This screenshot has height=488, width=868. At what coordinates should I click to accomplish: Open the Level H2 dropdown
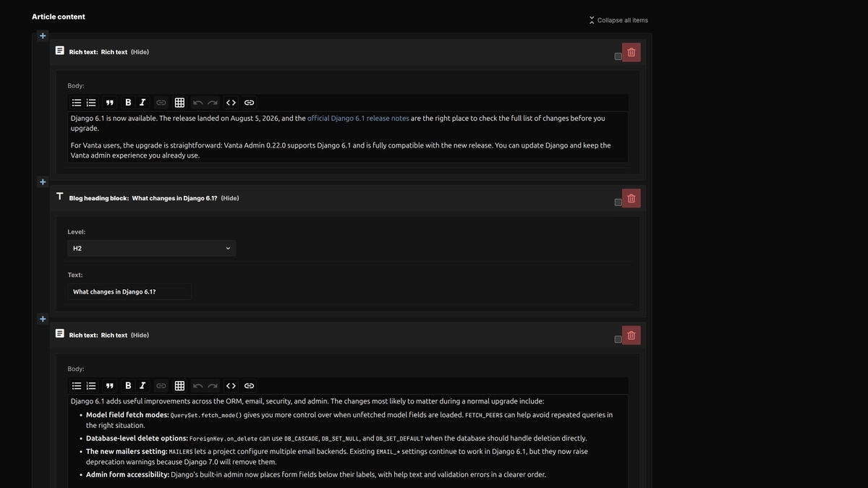click(x=152, y=248)
